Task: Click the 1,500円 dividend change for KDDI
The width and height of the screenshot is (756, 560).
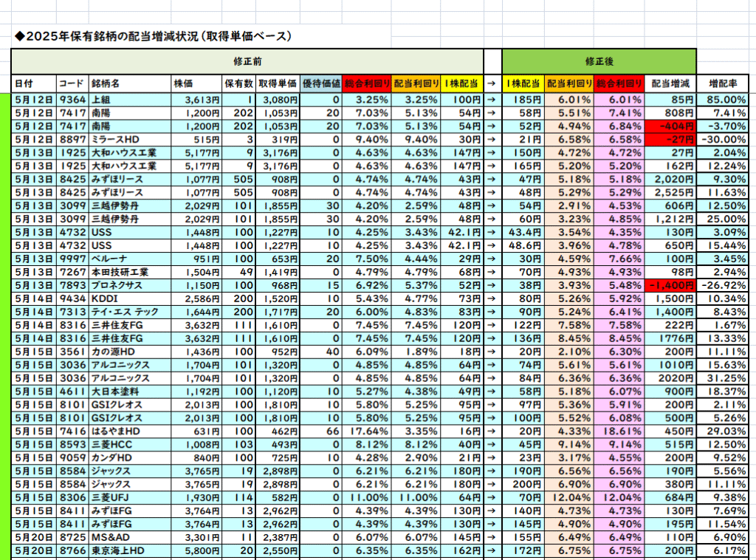Action: 670,298
